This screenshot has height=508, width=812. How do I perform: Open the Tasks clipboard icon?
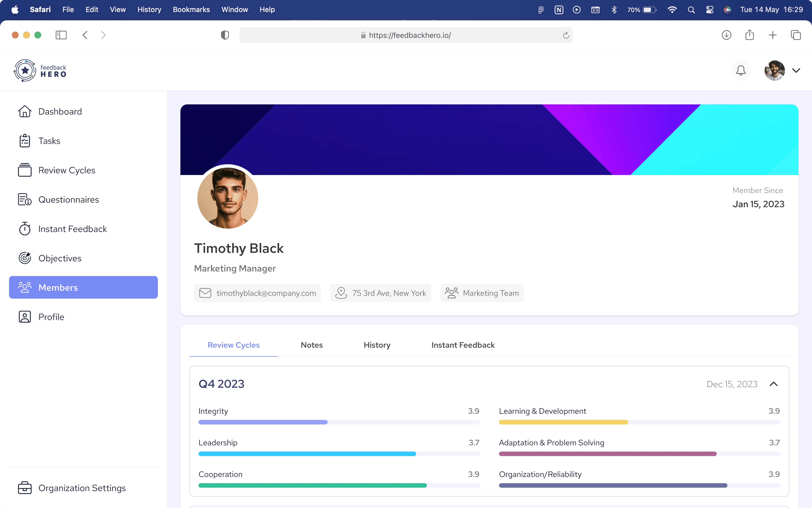pos(25,141)
